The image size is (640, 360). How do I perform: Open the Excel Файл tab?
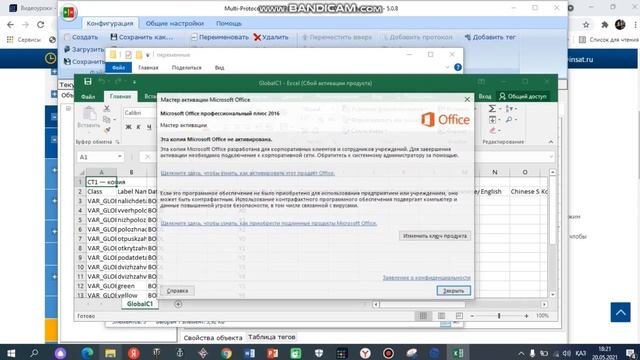pos(88,96)
